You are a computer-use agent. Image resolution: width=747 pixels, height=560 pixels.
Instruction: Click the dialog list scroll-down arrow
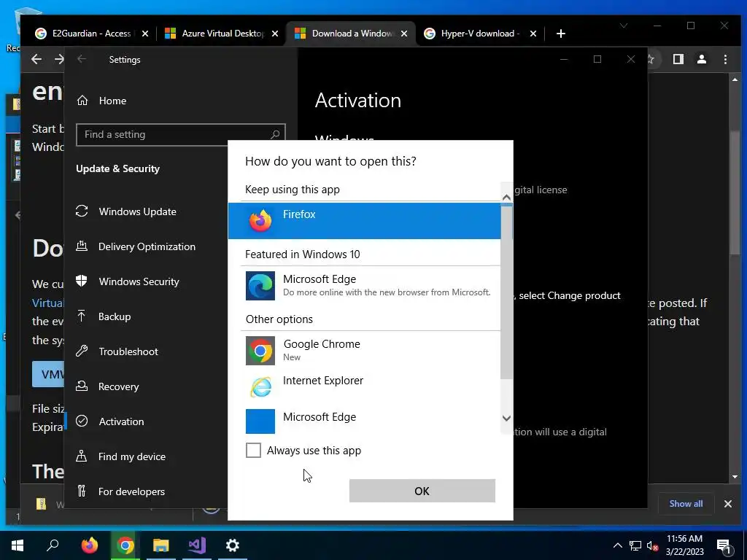pyautogui.click(x=506, y=418)
